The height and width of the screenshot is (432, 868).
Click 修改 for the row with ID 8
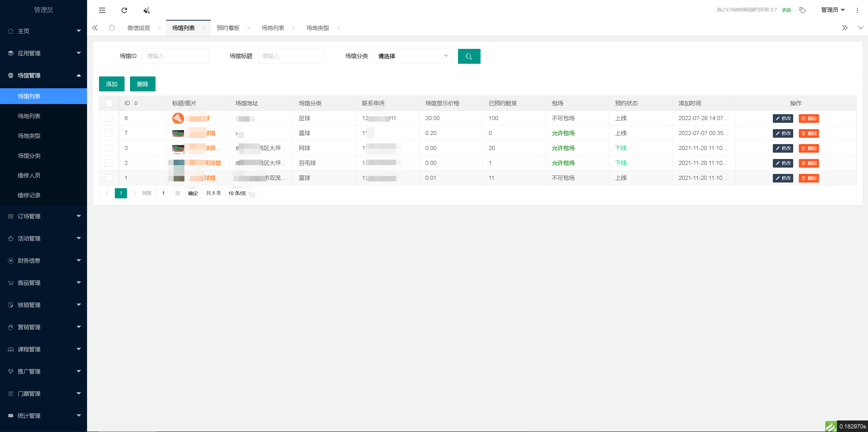[783, 118]
